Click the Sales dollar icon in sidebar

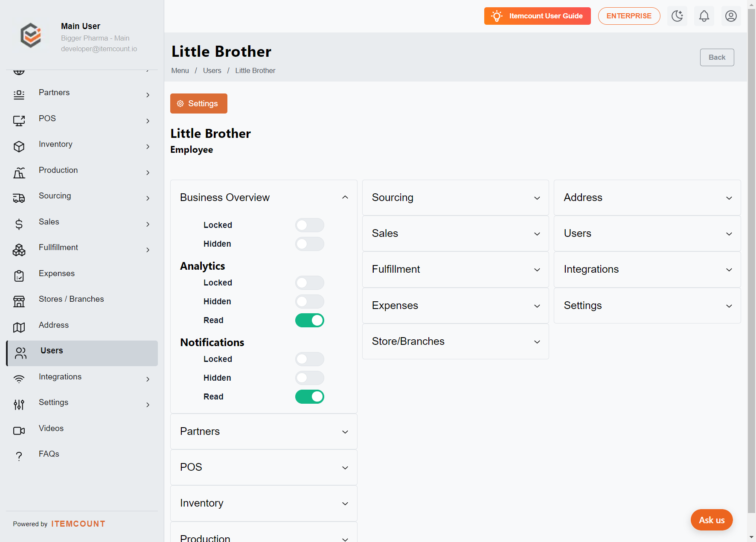(x=19, y=224)
